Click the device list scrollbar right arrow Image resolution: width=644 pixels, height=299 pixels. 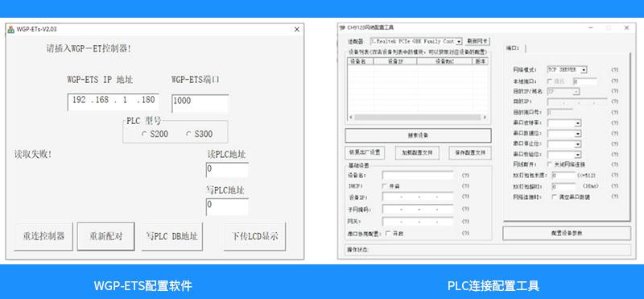pos(484,117)
